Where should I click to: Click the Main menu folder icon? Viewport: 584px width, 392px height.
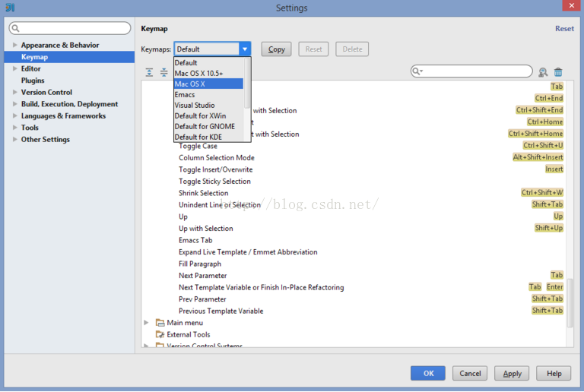point(160,322)
